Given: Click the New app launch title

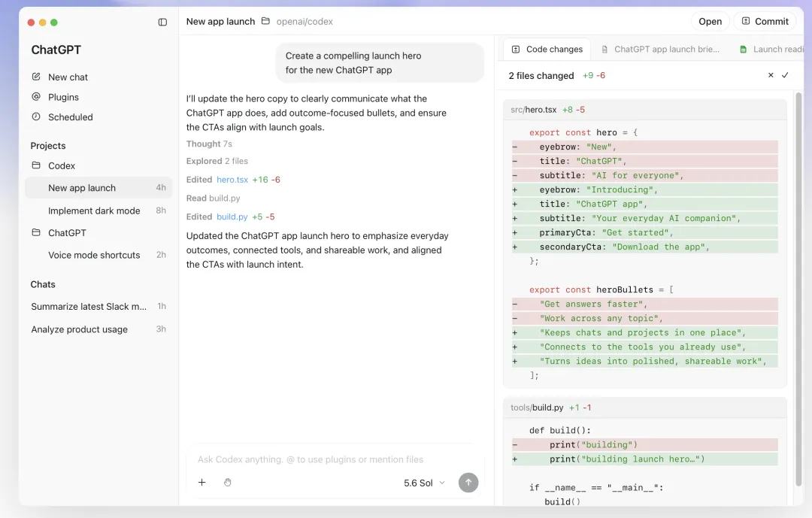Looking at the screenshot, I should (x=220, y=21).
